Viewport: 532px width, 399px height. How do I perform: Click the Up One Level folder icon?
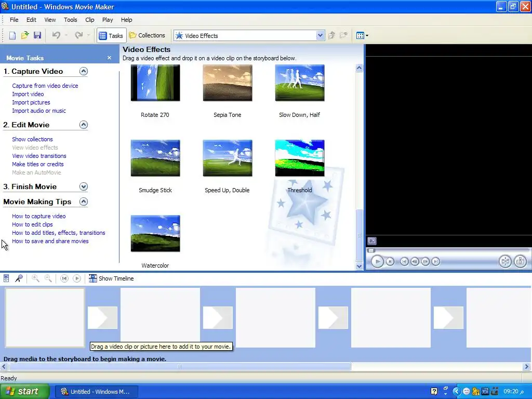pyautogui.click(x=332, y=35)
